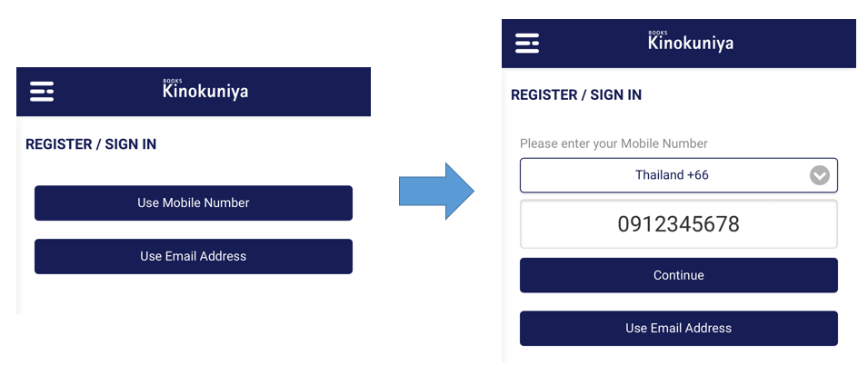
Task: Click REGISTER / SIGN IN heading on left screen
Action: pyautogui.click(x=91, y=144)
